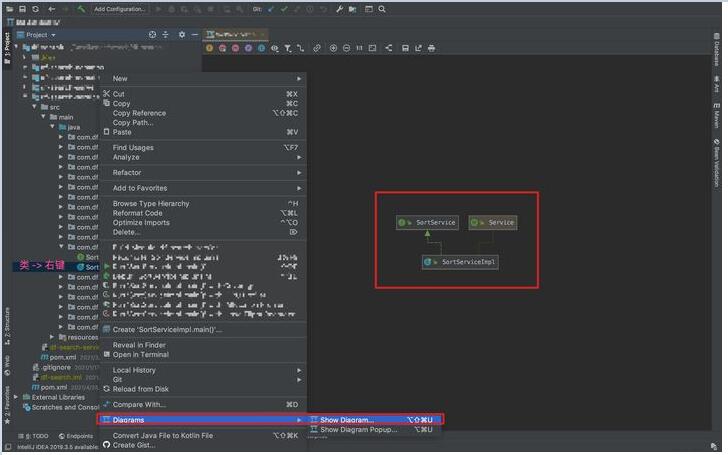Choose Find Usages in context menu
Screen dimensions: 728x455
coord(203,147)
